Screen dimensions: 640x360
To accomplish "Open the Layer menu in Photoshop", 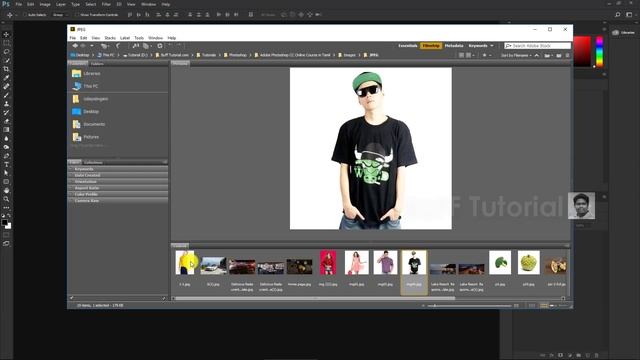I will tap(61, 4).
